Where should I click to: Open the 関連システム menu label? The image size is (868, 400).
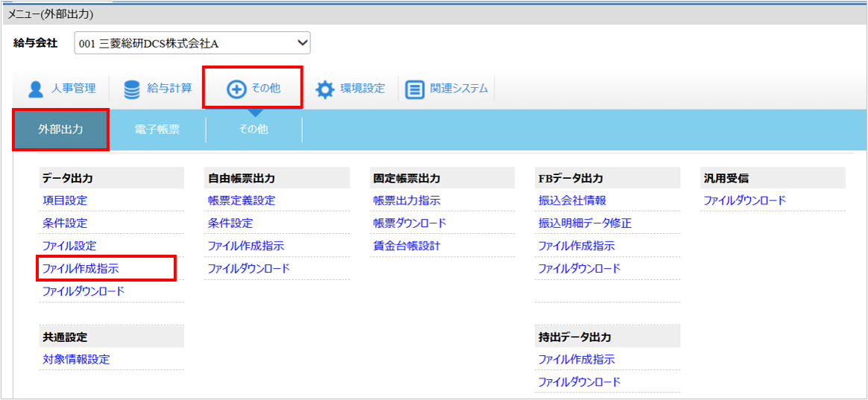[x=459, y=89]
